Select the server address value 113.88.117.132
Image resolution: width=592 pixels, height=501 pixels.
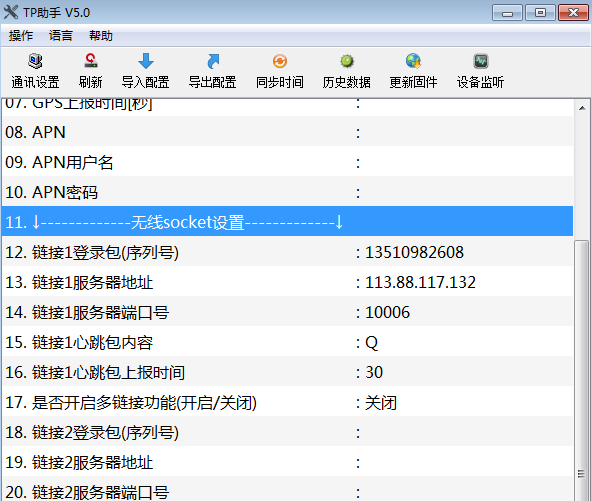420,282
